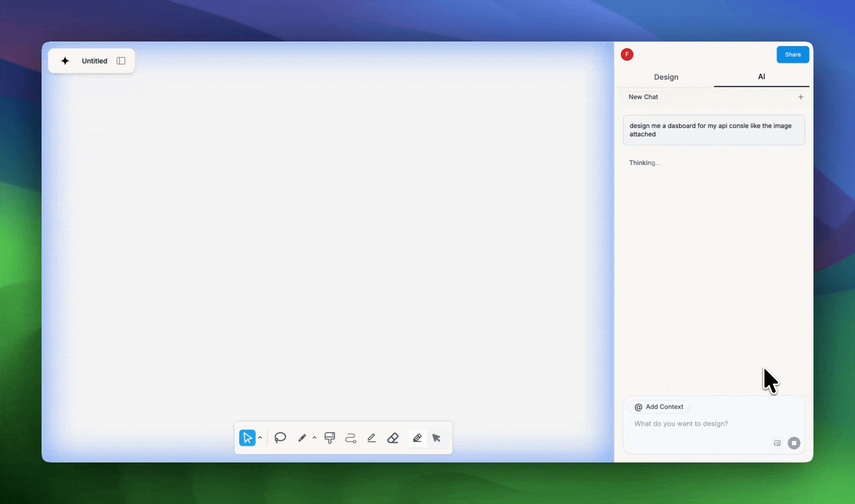Pick the pencil drawing tool
Viewport: 855px width, 504px height.
[x=302, y=438]
